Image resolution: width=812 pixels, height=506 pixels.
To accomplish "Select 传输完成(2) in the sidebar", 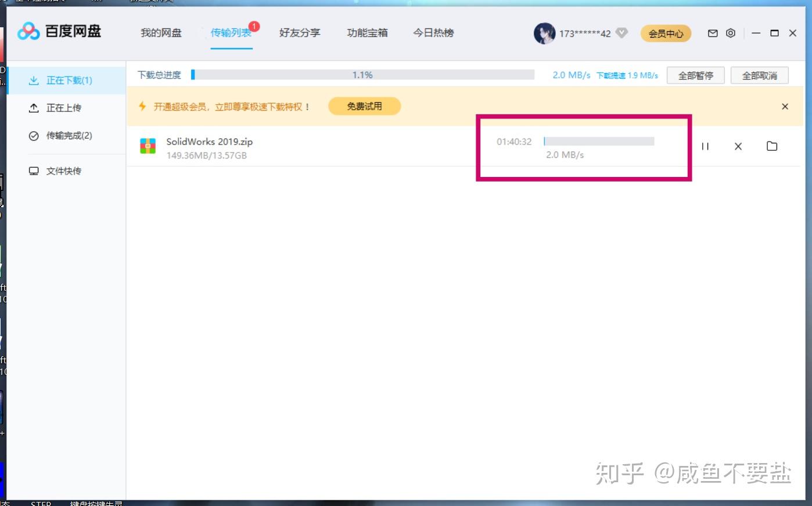I will tap(66, 136).
